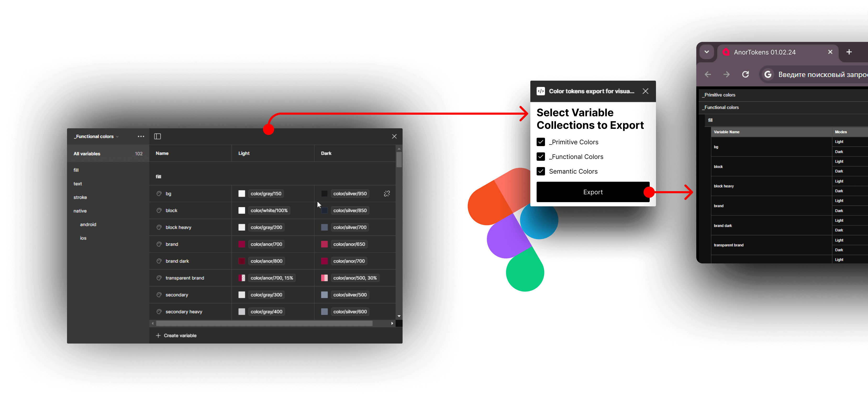The width and height of the screenshot is (868, 398).
Task: Click the close icon on Color tokens dialog
Action: click(646, 91)
